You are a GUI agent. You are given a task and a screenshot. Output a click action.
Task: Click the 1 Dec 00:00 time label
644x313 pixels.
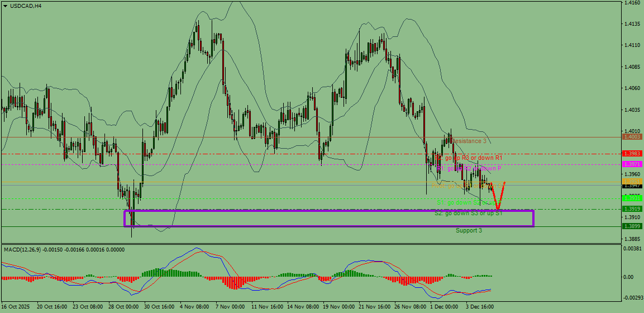[x=444, y=307]
